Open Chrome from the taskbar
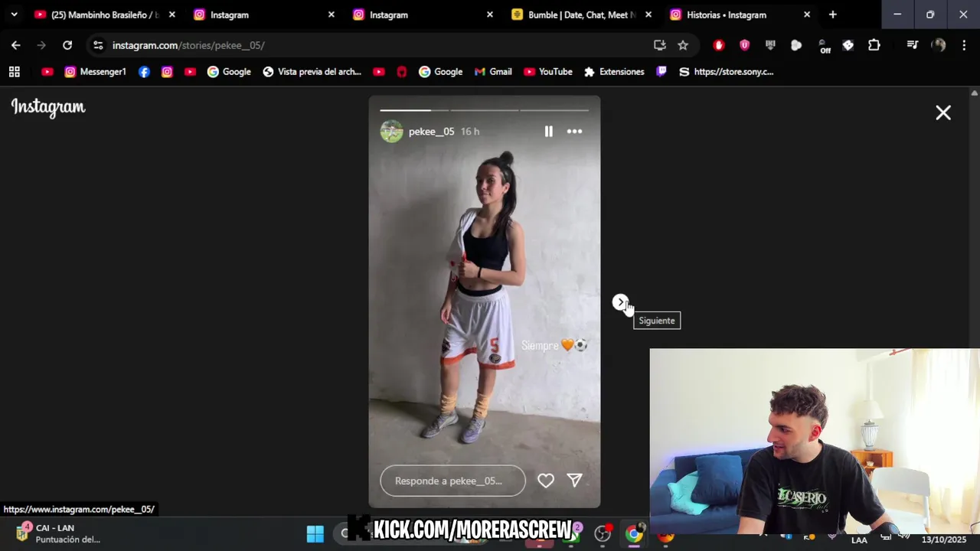The height and width of the screenshot is (551, 980). 633,533
